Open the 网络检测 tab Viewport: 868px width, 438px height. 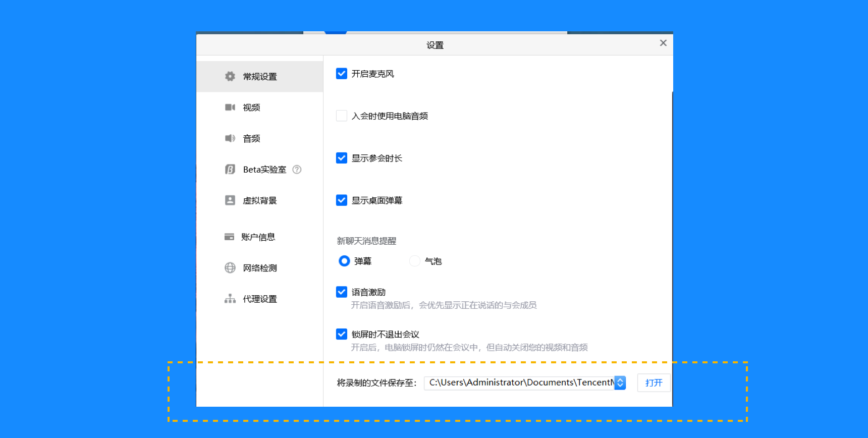[260, 268]
